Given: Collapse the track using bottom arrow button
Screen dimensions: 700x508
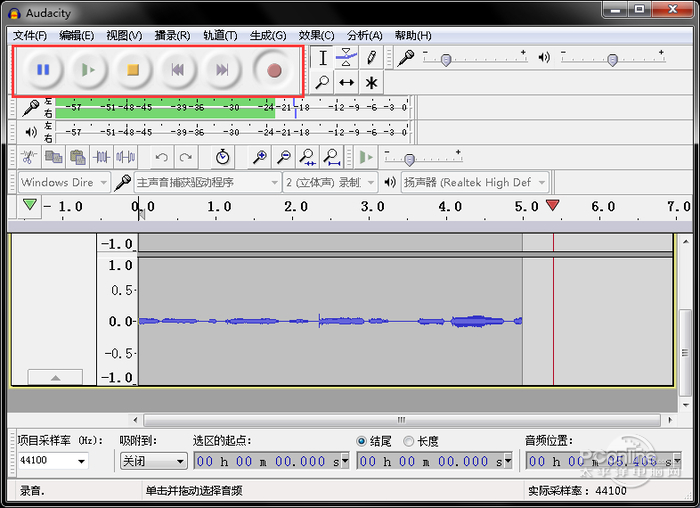Looking at the screenshot, I should click(54, 377).
